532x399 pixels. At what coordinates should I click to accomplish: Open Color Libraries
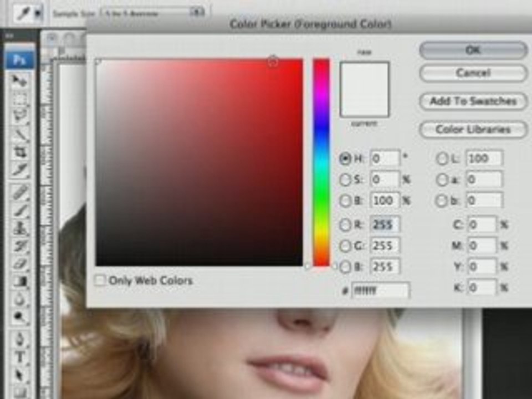coord(473,129)
